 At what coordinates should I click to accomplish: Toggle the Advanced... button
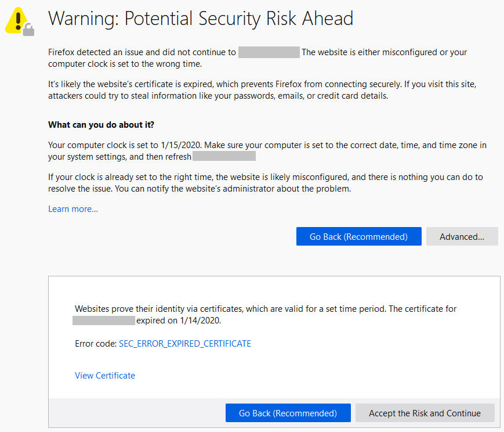coord(462,236)
